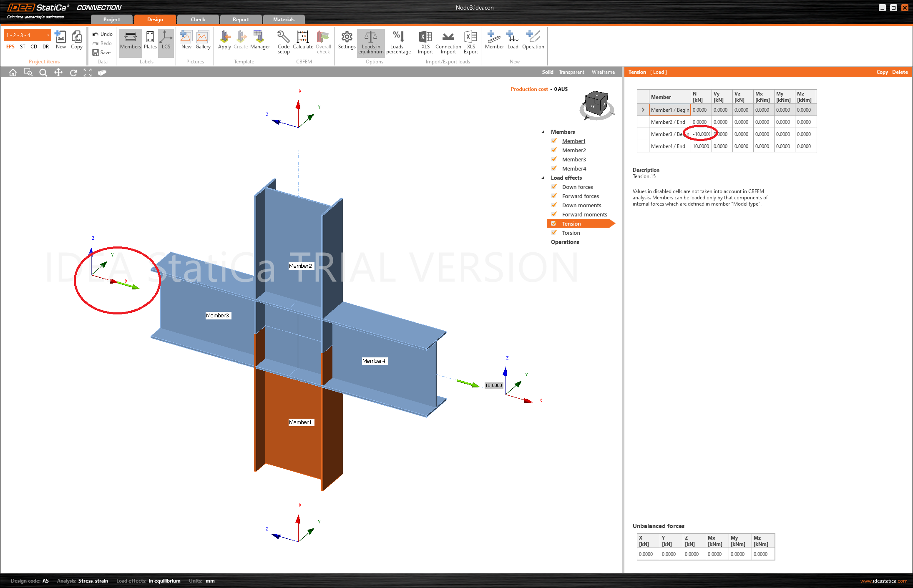The height and width of the screenshot is (588, 913).
Task: Edit the N value for Member4 / End
Action: point(702,146)
